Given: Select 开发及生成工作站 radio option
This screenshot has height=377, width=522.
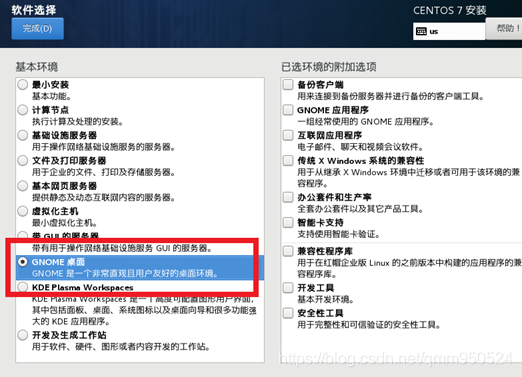Looking at the screenshot, I should point(23,335).
